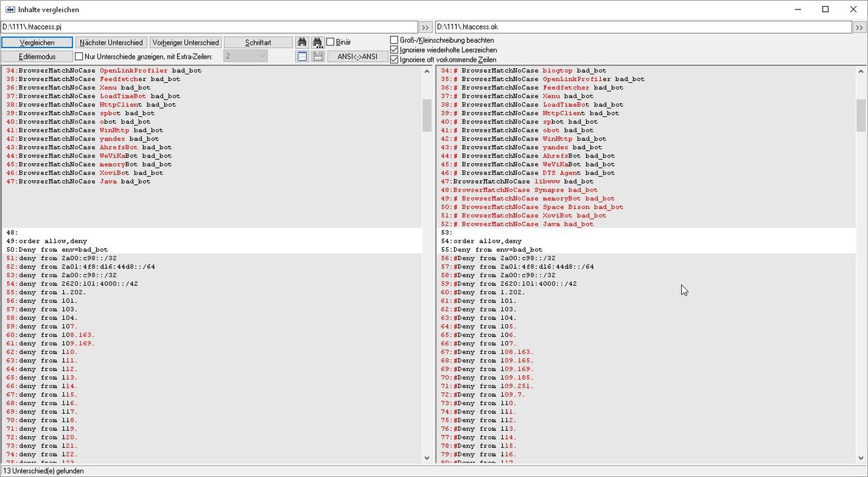Image resolution: width=868 pixels, height=477 pixels.
Task: Disable Ignoriere oft vorkommende Zeilen
Action: point(394,59)
